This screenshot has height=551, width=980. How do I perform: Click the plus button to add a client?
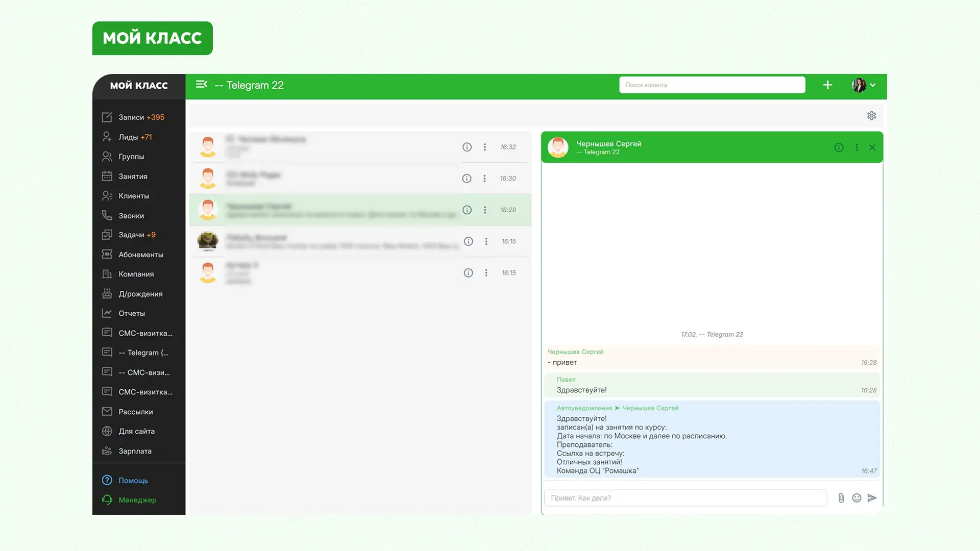point(827,85)
